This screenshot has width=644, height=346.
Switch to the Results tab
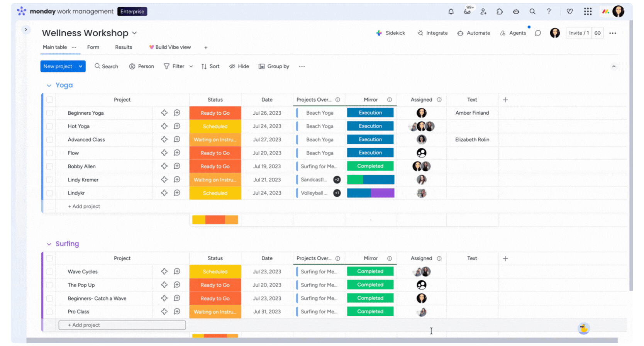[x=124, y=47]
